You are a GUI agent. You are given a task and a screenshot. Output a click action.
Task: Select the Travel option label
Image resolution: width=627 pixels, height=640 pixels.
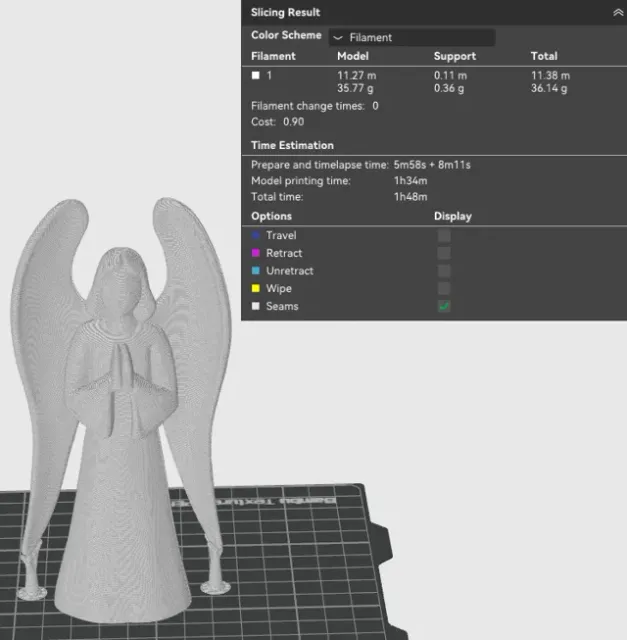pos(281,236)
